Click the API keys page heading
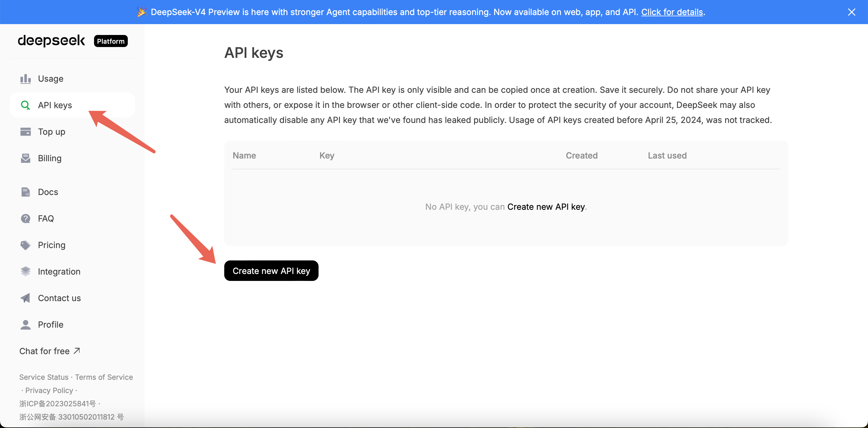The image size is (868, 428). coord(254,53)
